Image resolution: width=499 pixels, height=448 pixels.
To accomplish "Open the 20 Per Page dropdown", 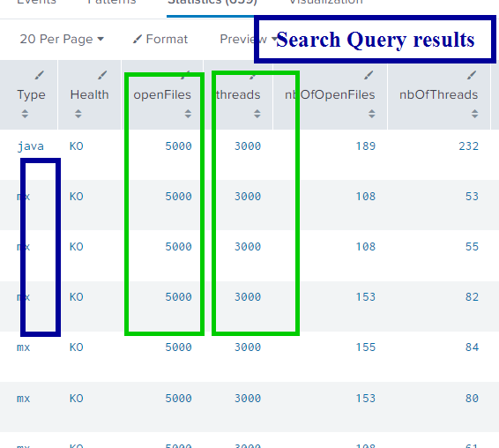I will pos(62,39).
